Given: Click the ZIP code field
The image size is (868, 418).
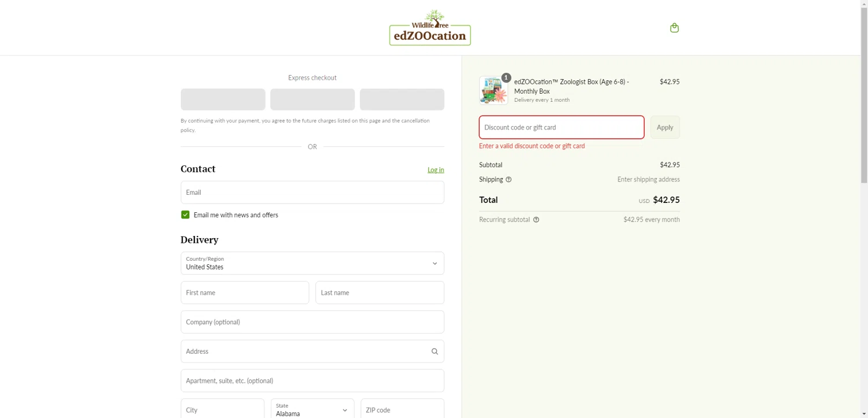Looking at the screenshot, I should 402,409.
